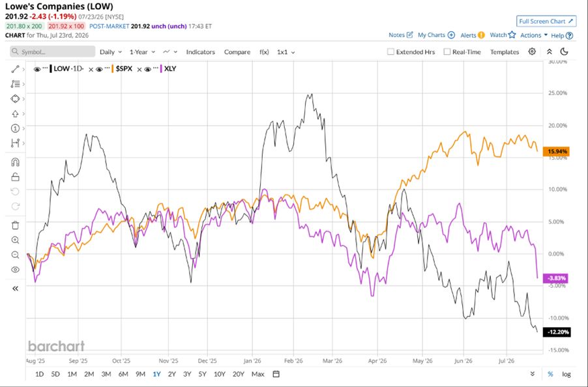Click the LOW black color swatch
Image resolution: width=588 pixels, height=387 pixels.
[x=51, y=69]
